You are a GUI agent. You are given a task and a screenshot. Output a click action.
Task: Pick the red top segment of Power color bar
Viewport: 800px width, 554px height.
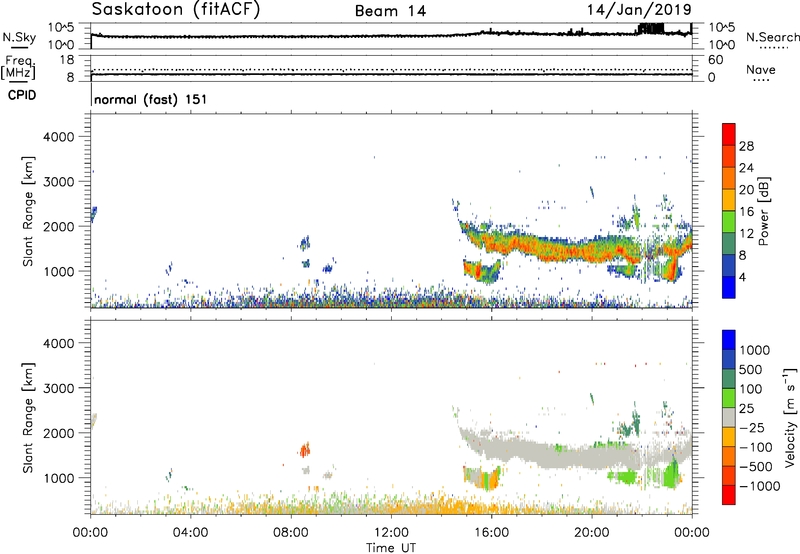point(729,135)
